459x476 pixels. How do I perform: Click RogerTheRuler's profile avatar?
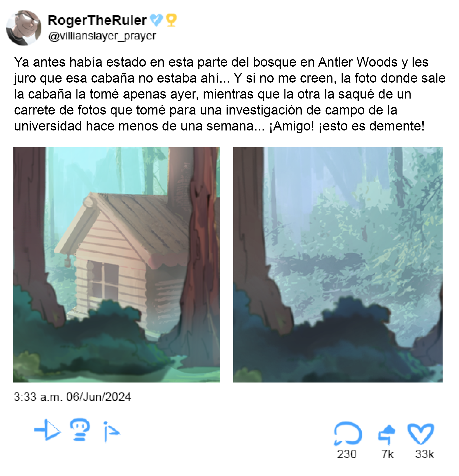pyautogui.click(x=24, y=28)
